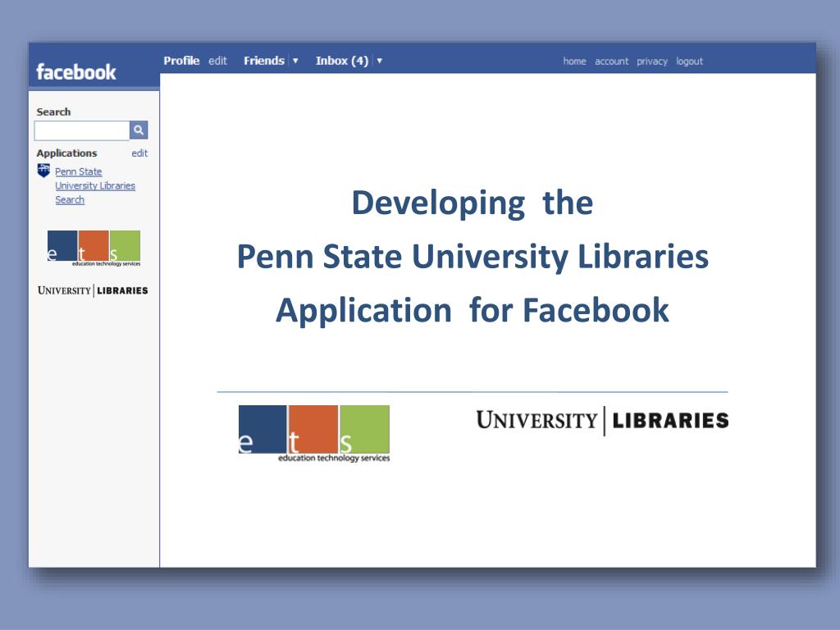The height and width of the screenshot is (630, 840).
Task: Click the large University Libraries logo
Action: point(602,421)
